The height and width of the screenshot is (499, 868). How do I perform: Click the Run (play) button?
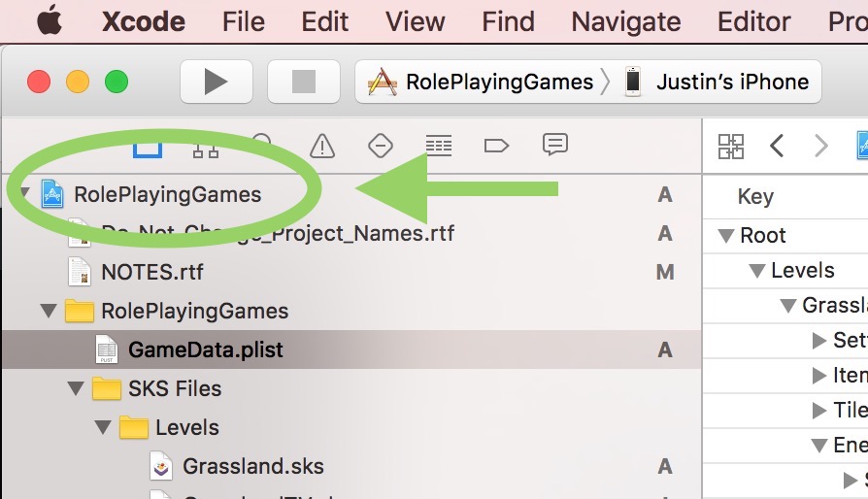tap(216, 82)
